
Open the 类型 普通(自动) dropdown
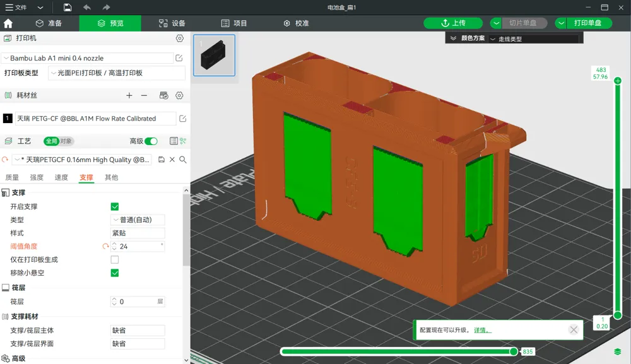coord(138,220)
